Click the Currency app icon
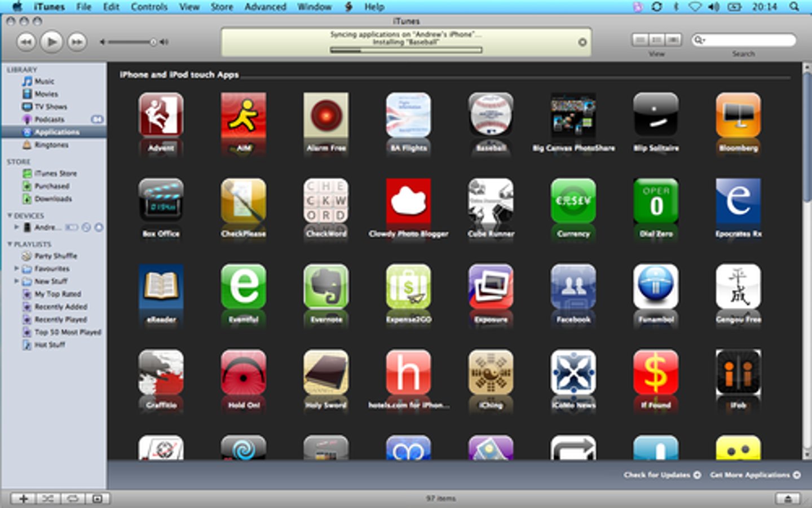This screenshot has width=812, height=508. (x=573, y=201)
